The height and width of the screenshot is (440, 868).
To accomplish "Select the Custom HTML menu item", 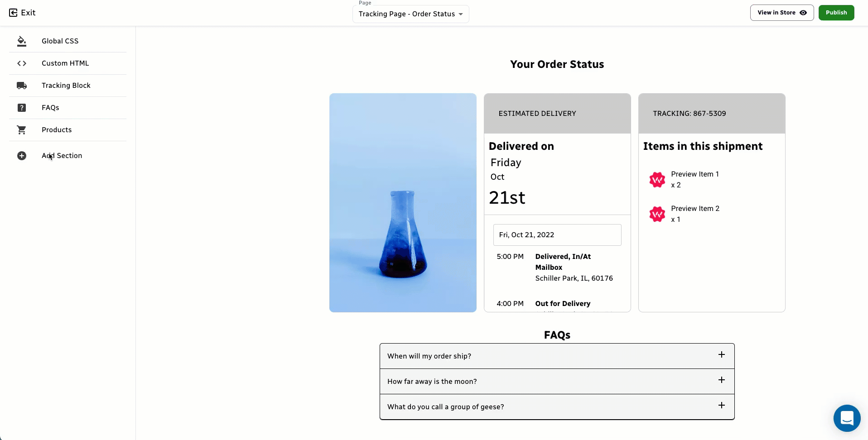I will pos(65,63).
